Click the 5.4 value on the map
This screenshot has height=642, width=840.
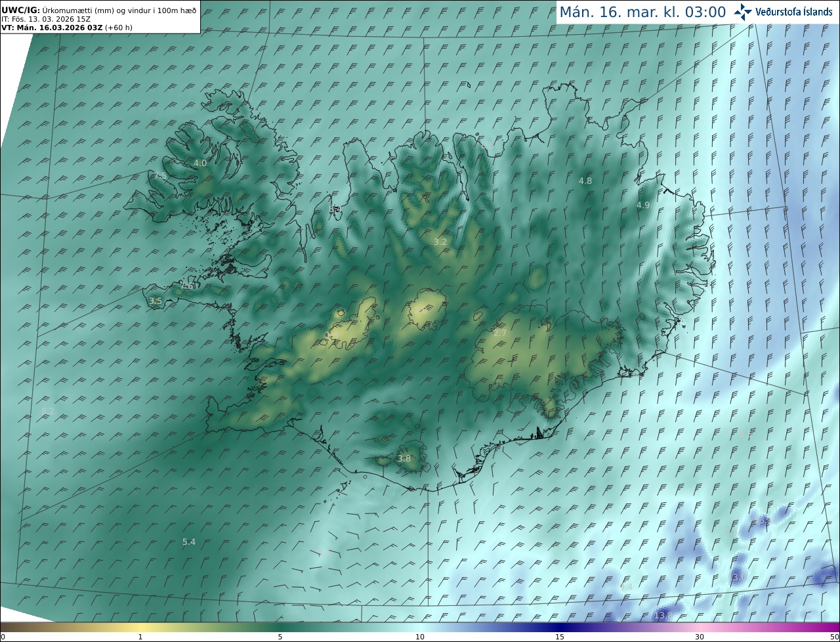click(x=189, y=542)
